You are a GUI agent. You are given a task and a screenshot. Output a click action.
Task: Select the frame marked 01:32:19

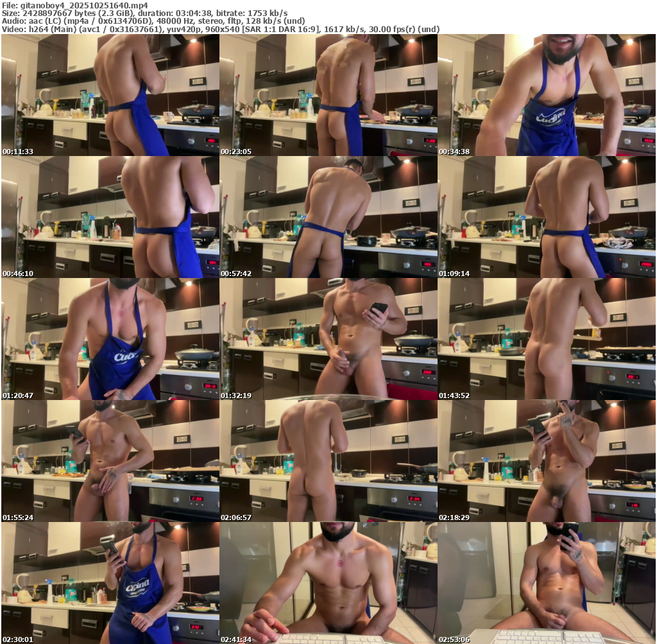coord(328,339)
